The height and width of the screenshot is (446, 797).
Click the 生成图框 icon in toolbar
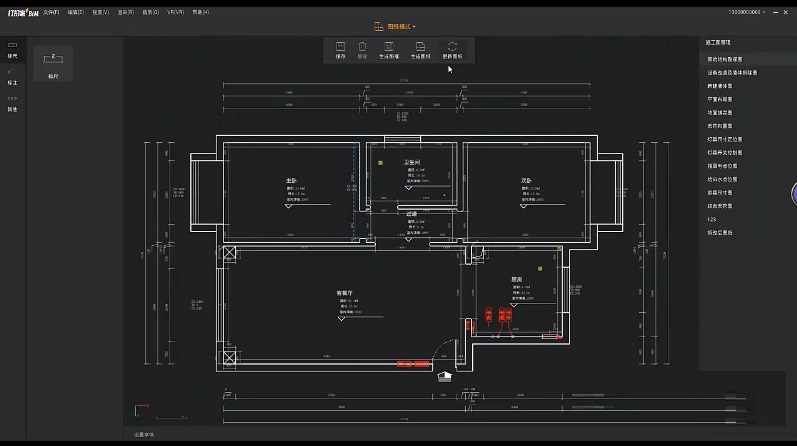click(389, 50)
